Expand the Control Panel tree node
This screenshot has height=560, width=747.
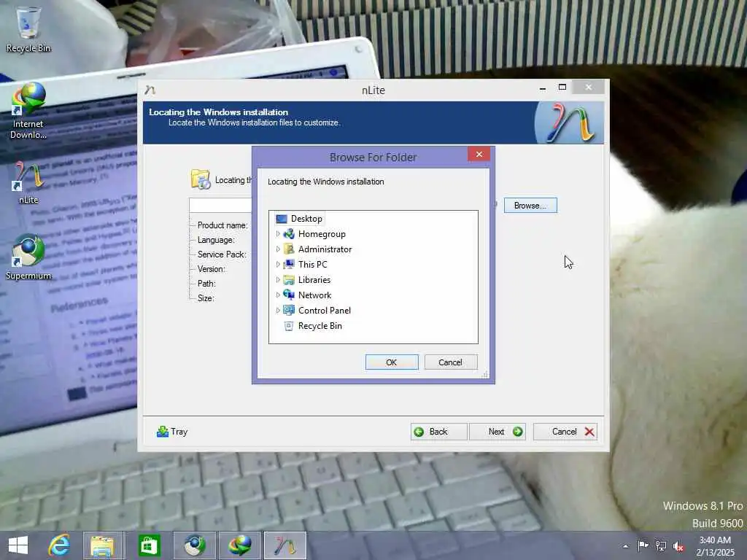(x=278, y=310)
